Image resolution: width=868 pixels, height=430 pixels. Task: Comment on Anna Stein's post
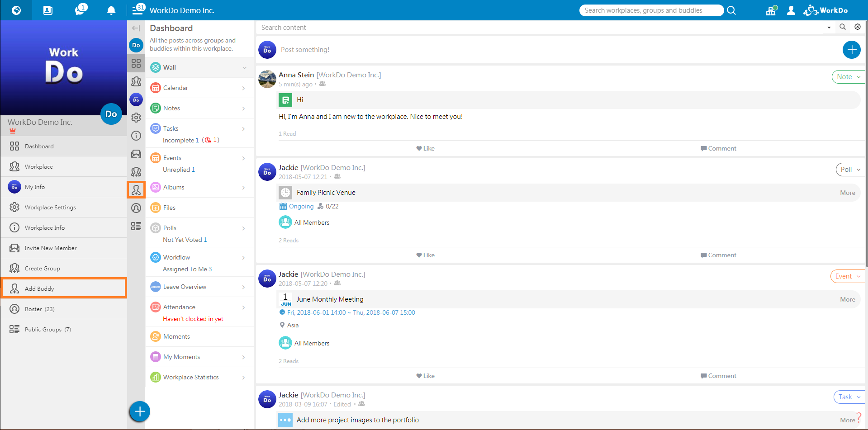click(x=718, y=148)
